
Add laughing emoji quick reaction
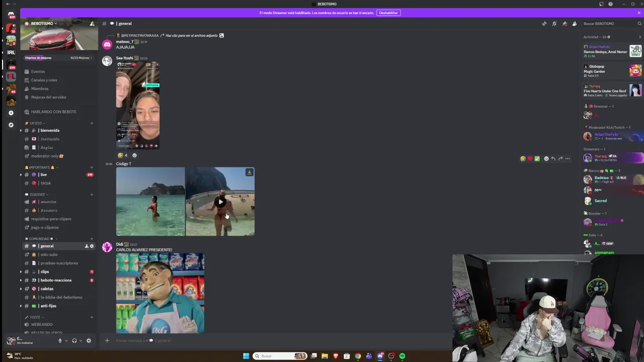click(x=523, y=159)
